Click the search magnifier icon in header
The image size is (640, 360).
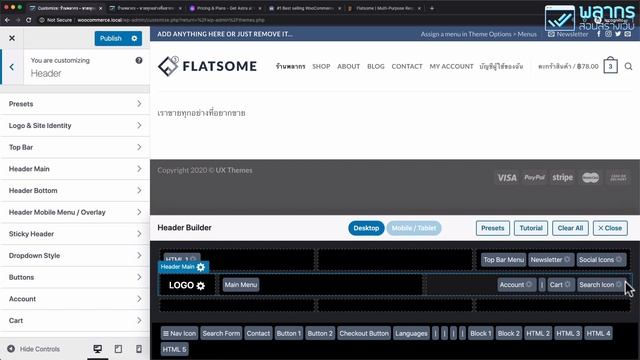coord(628,66)
